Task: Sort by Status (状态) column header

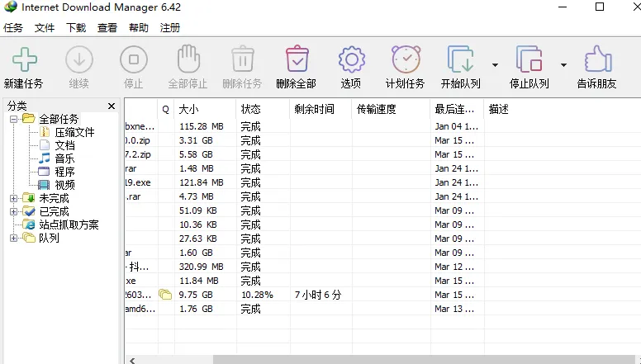Action: point(264,109)
